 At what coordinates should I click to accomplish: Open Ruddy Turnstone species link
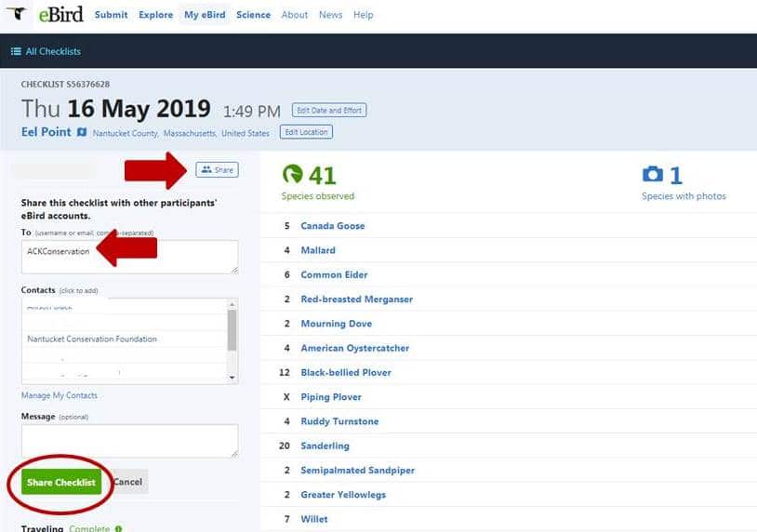point(339,421)
